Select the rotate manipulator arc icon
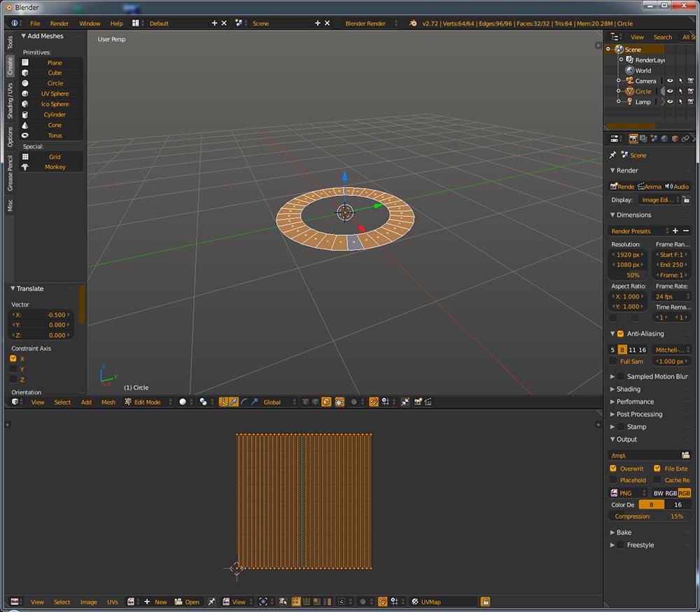Screen dimensions: 700x612 click(x=244, y=402)
